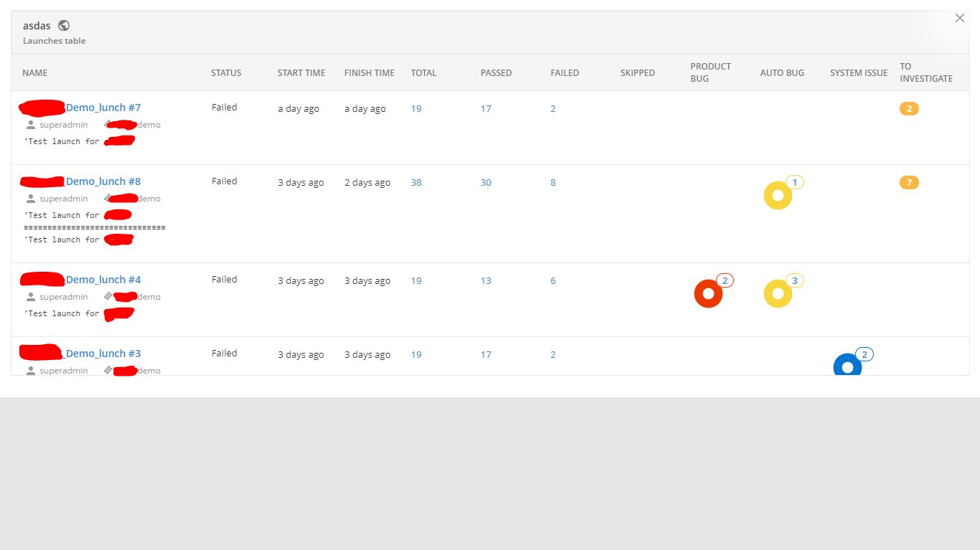Open passed count 30 for Demo_lunch #8
The height and width of the screenshot is (550, 980).
[486, 183]
